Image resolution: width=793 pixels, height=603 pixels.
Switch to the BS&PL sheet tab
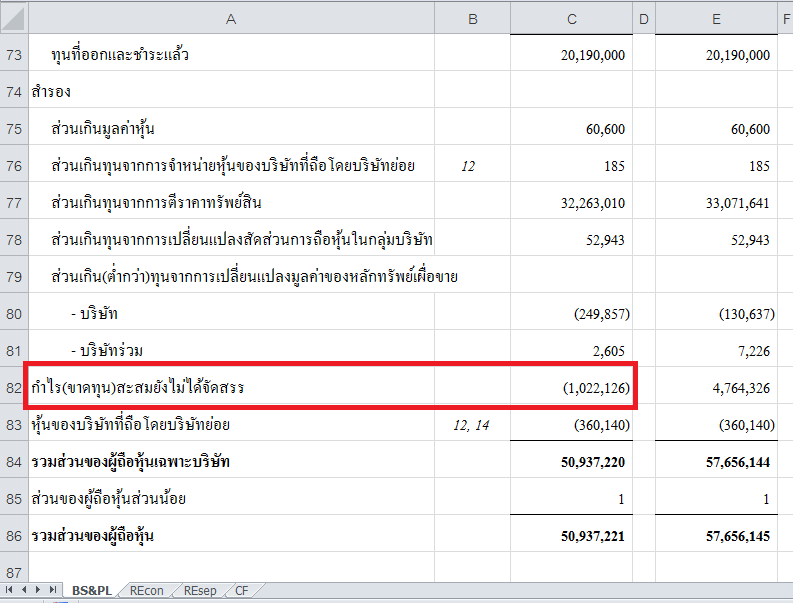92,590
